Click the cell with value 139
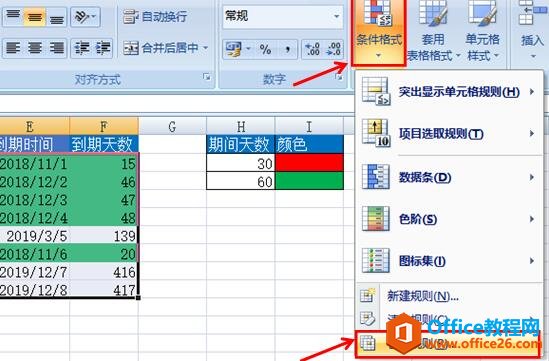This screenshot has width=549, height=361. coord(104,236)
